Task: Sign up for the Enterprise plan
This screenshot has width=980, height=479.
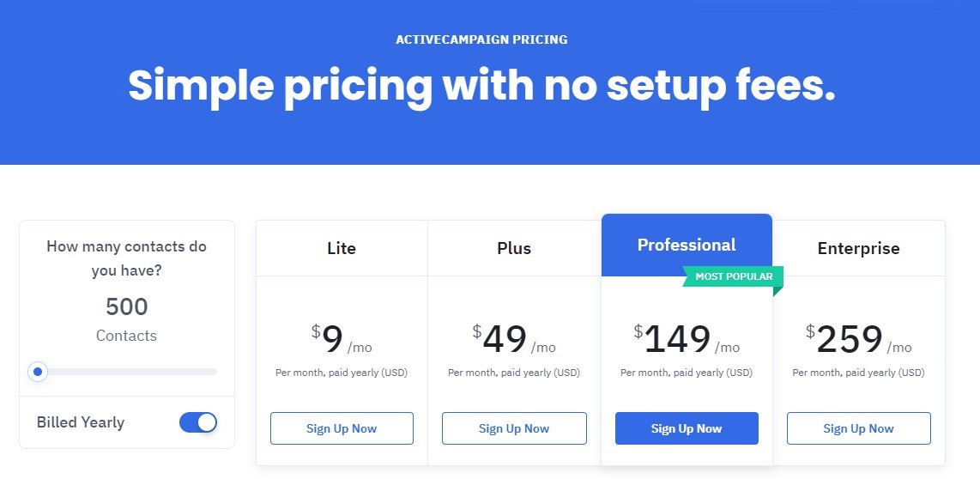Action: click(x=859, y=428)
